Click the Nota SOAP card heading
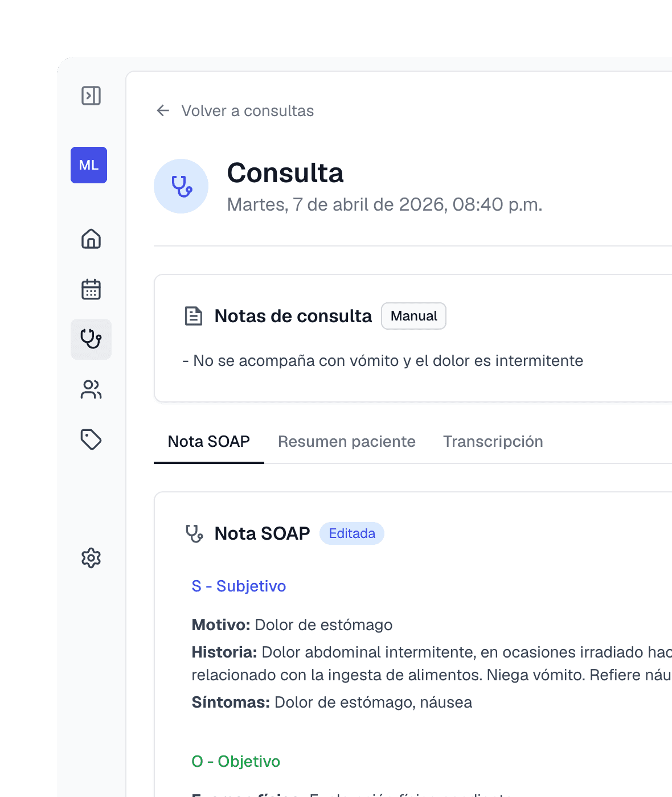The width and height of the screenshot is (672, 797). pyautogui.click(x=262, y=533)
